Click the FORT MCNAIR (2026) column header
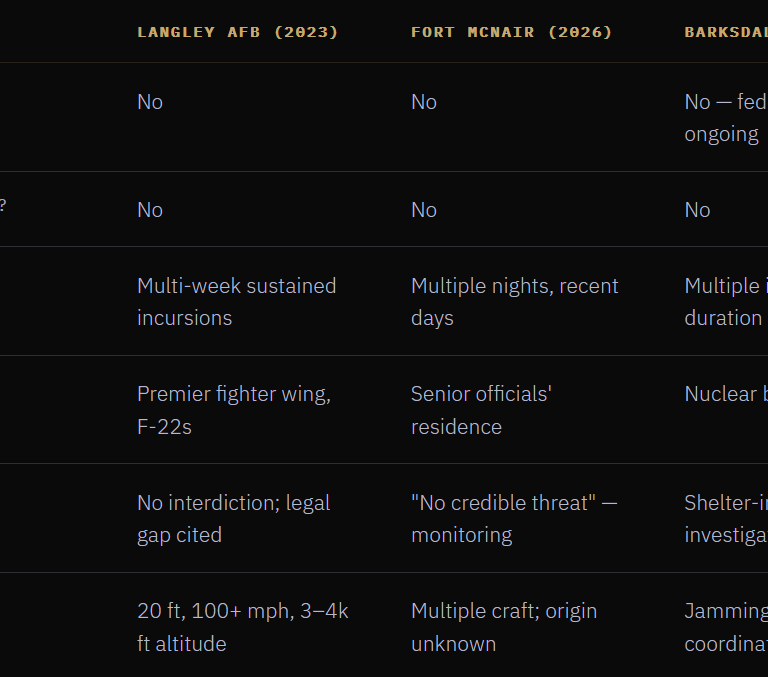Viewport: 768px width, 677px height. [x=512, y=32]
